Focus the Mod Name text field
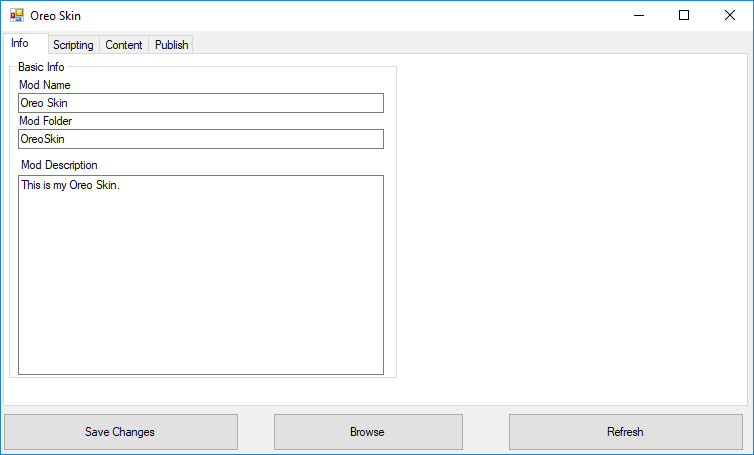 pyautogui.click(x=200, y=103)
